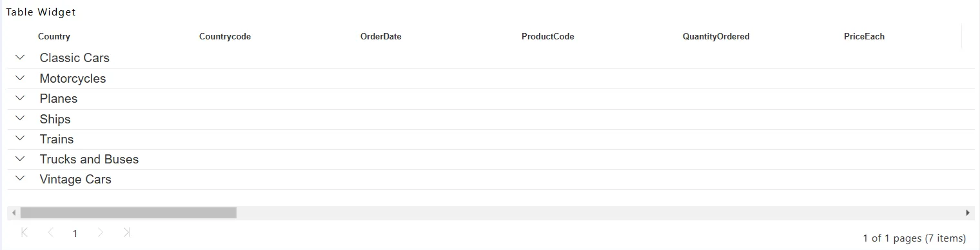Go to previous page arrow
Screen dimensions: 980x250
click(x=50, y=233)
